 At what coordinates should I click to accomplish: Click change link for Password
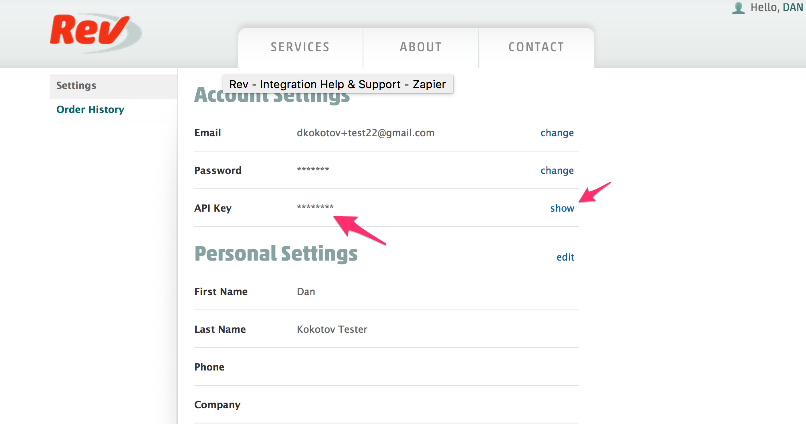coord(557,171)
